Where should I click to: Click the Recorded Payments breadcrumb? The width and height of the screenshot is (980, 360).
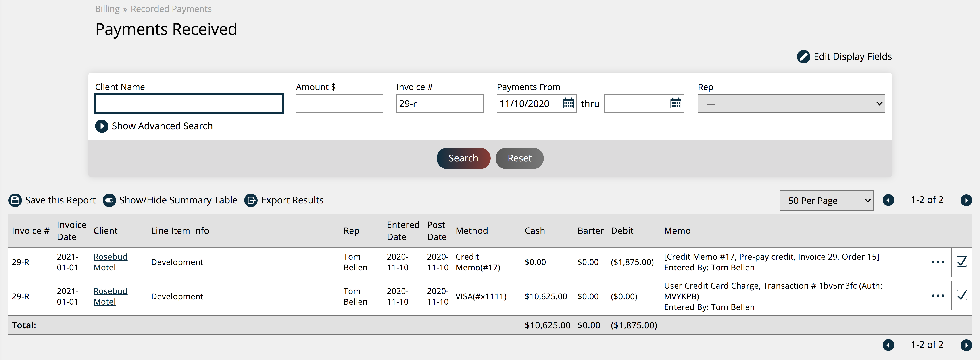171,9
